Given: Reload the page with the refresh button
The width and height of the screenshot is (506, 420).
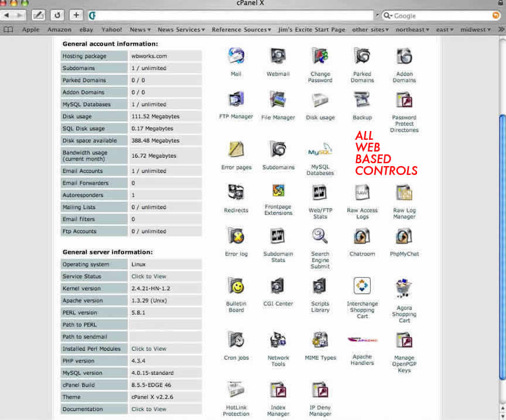Looking at the screenshot, I should [x=57, y=15].
